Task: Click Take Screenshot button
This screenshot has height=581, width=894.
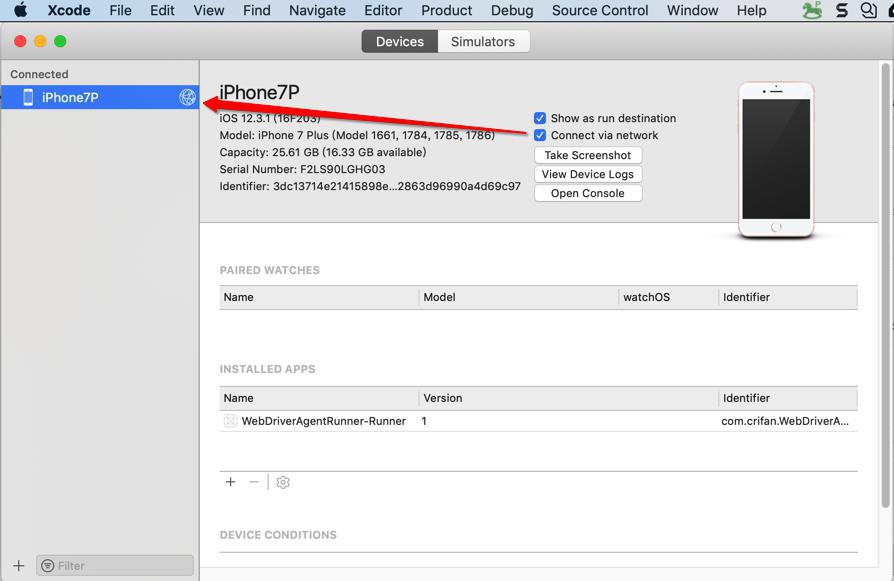Action: (x=588, y=155)
